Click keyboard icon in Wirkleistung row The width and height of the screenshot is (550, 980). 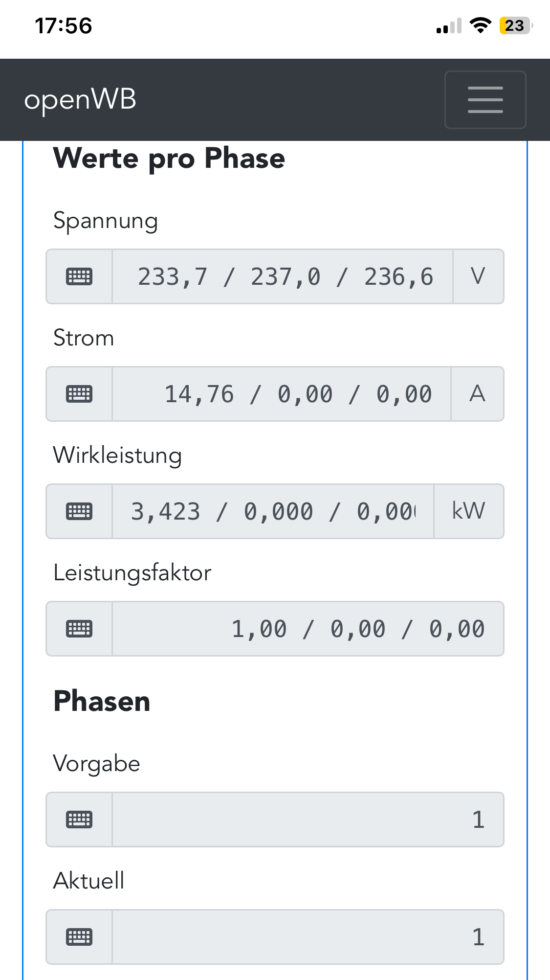79,511
